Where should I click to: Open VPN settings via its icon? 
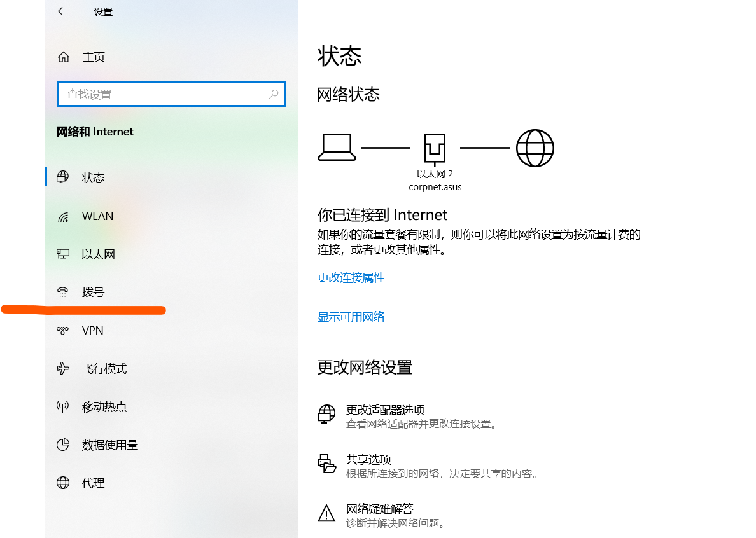(62, 330)
